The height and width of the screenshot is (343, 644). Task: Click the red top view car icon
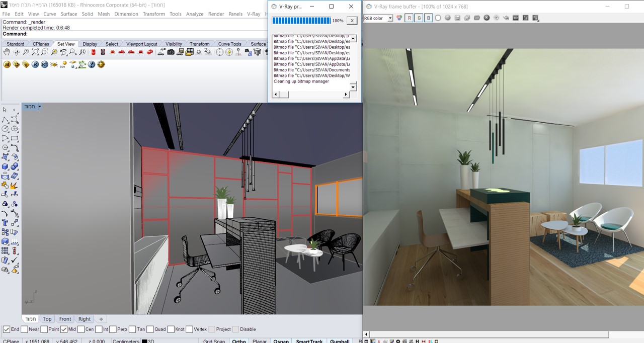(x=93, y=52)
